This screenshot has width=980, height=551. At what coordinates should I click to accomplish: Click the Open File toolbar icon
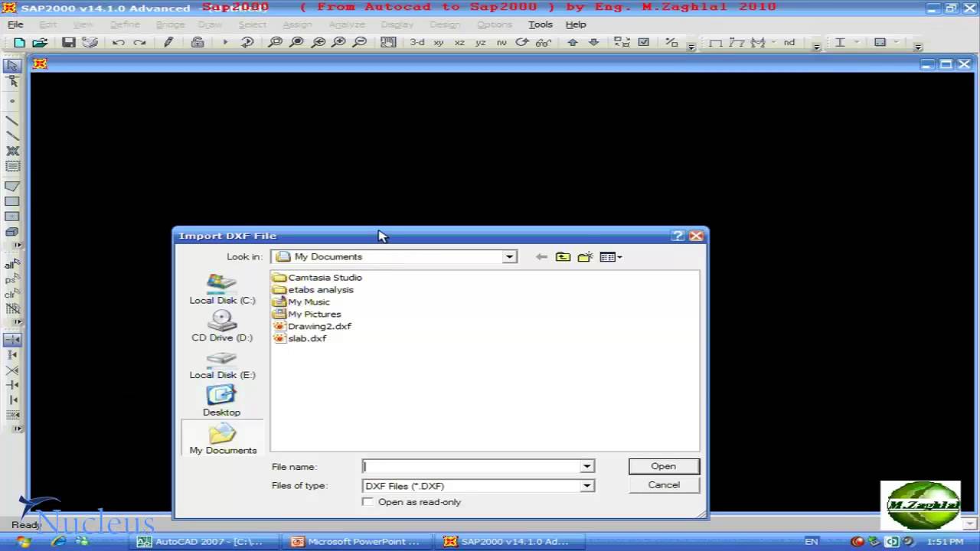40,43
